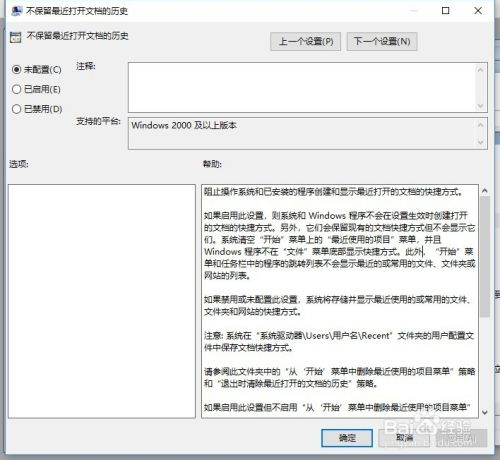Close the policy dialog window

[478, 11]
